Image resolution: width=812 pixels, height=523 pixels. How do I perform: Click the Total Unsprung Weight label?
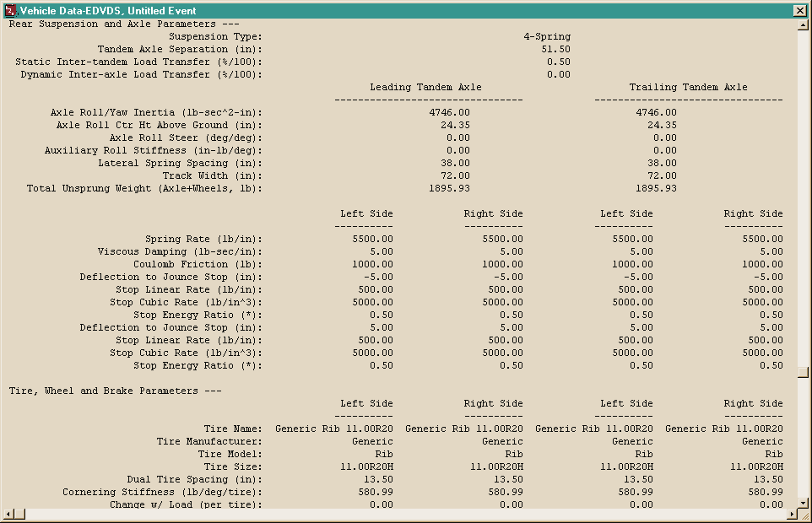(x=144, y=188)
